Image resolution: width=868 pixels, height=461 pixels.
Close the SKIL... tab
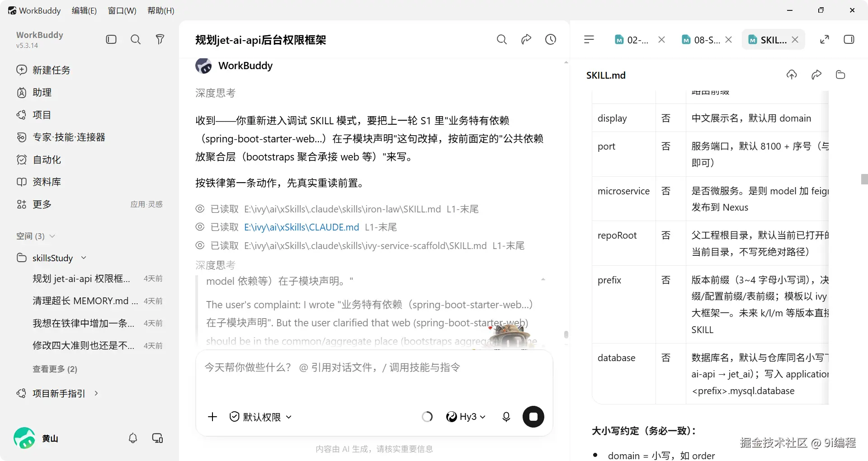pyautogui.click(x=795, y=40)
